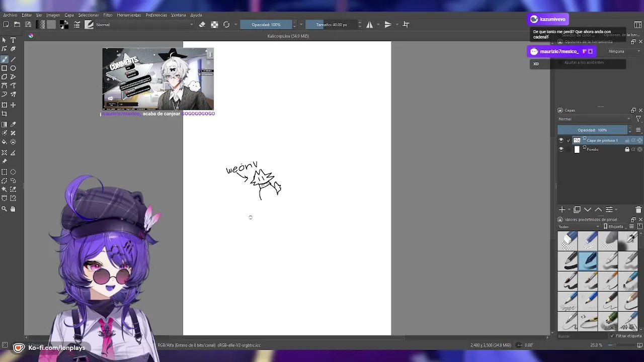Open the layer filter funnel menu

tap(638, 119)
